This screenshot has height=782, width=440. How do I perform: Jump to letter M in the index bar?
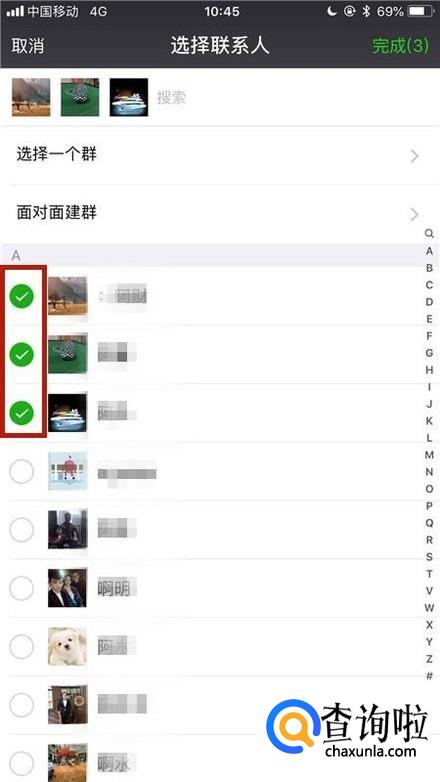coord(429,455)
